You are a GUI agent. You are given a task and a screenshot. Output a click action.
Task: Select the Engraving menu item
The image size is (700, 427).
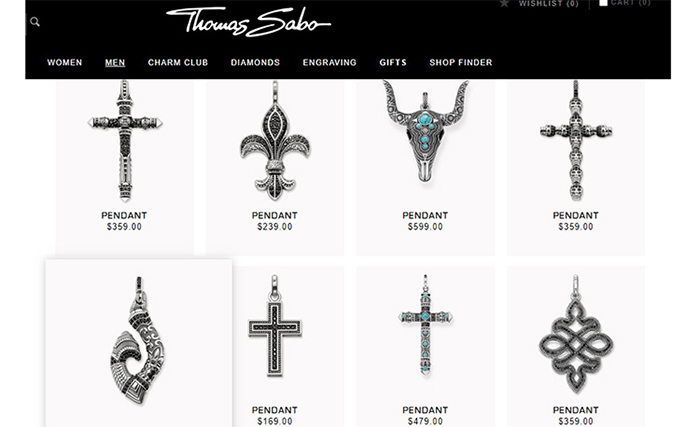[329, 63]
